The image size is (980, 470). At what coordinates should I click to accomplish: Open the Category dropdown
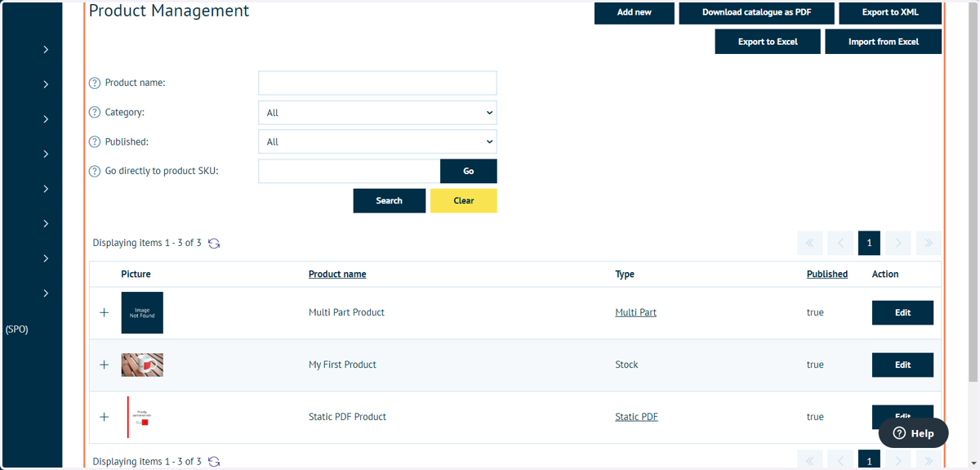pyautogui.click(x=377, y=113)
